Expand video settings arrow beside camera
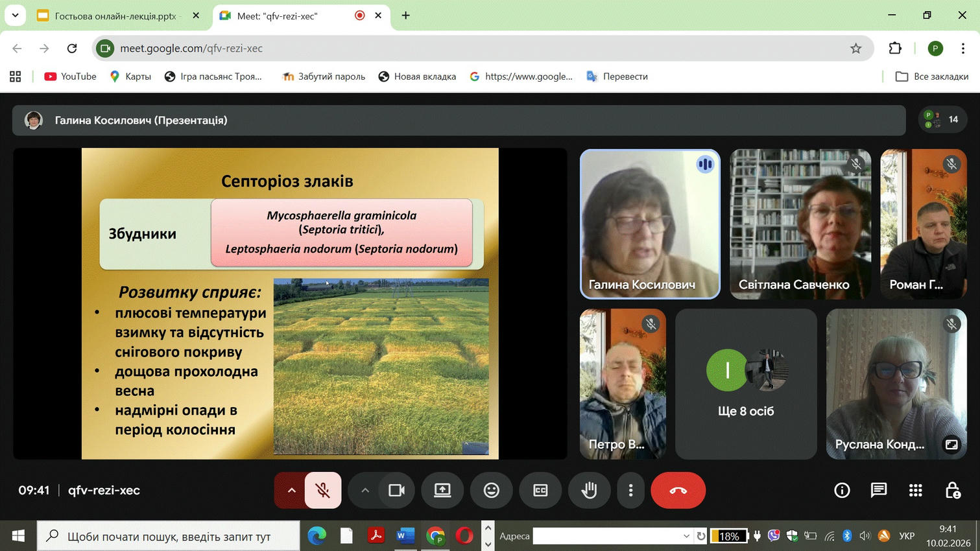The height and width of the screenshot is (551, 980). (365, 491)
